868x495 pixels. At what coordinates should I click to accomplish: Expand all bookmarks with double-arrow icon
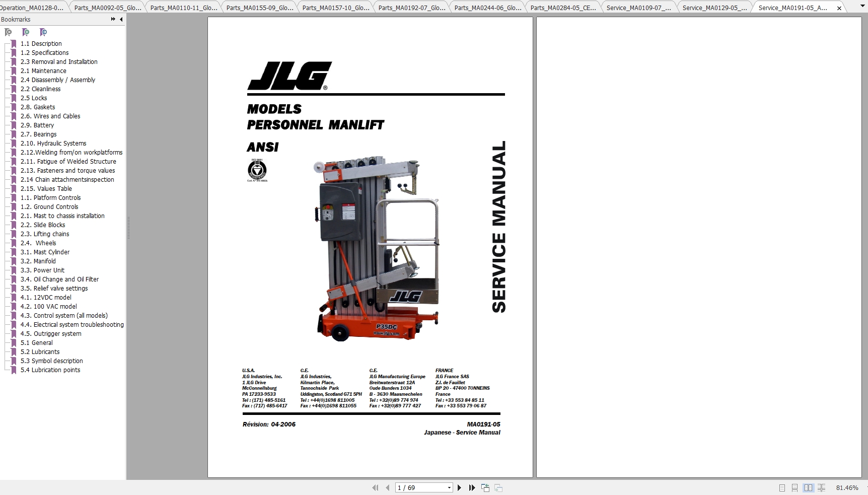[x=113, y=19]
